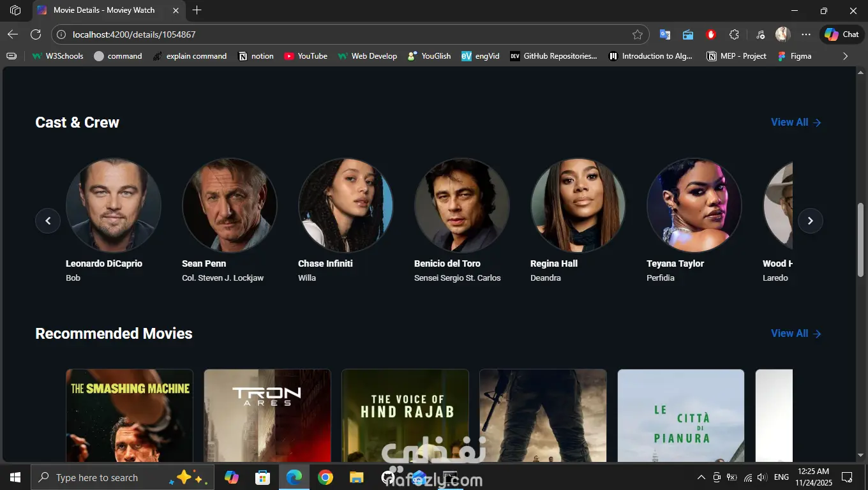Select the Movie Details - Moviey Watch tab
Viewport: 868px width, 490px height.
coord(108,10)
